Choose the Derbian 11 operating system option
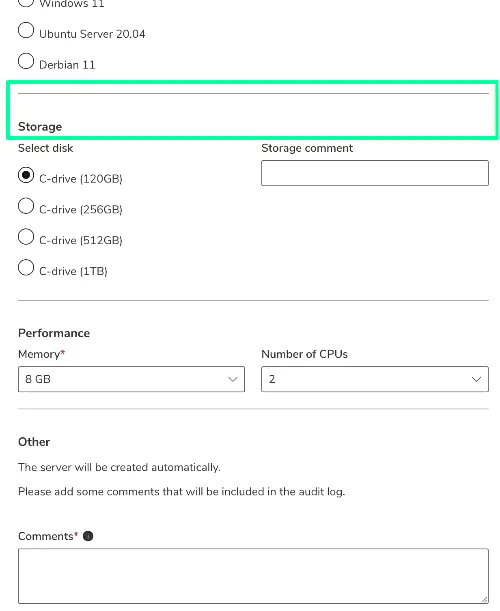This screenshot has width=500, height=611. (x=26, y=61)
